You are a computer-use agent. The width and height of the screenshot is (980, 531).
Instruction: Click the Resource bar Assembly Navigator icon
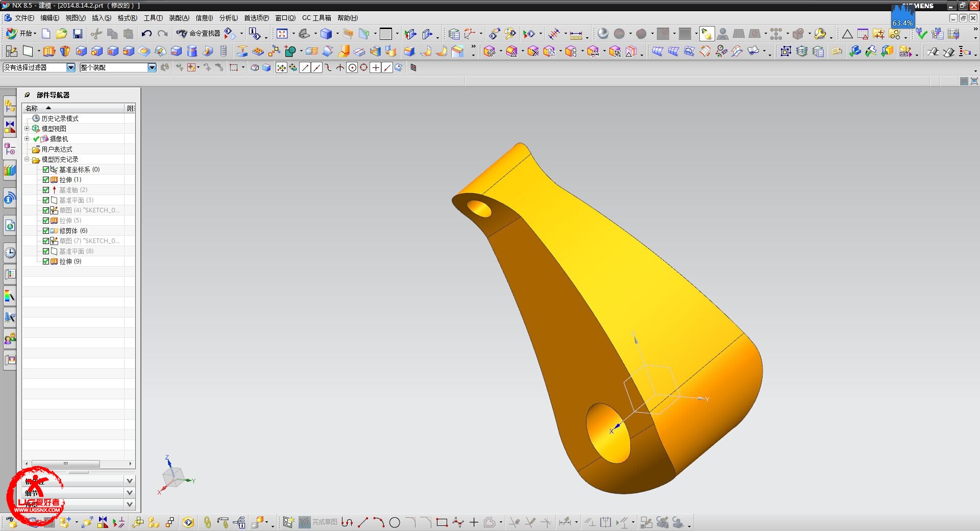click(x=10, y=106)
